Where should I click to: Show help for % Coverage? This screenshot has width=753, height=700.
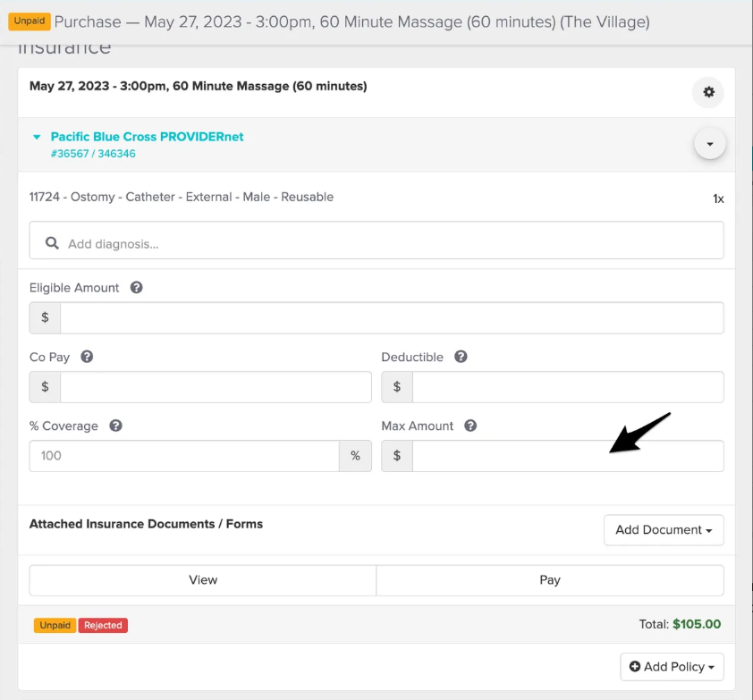pyautogui.click(x=115, y=426)
